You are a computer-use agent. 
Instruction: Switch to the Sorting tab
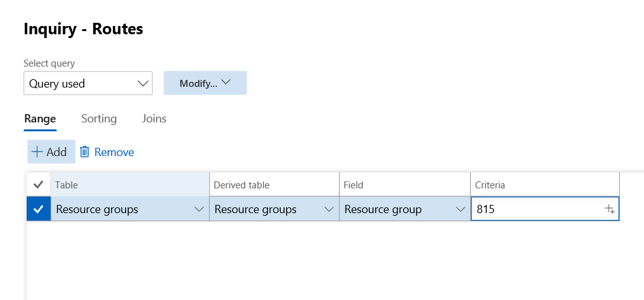[99, 119]
